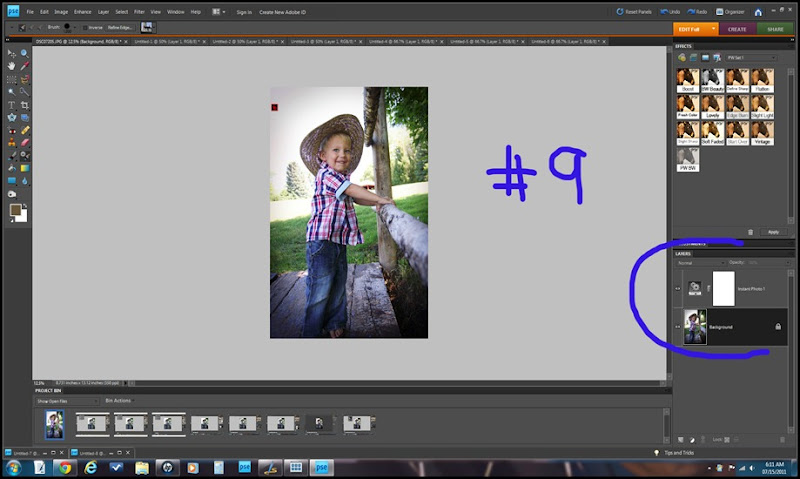Image resolution: width=800 pixels, height=479 pixels.
Task: Select the Zoom tool in toolbox
Action: point(24,51)
